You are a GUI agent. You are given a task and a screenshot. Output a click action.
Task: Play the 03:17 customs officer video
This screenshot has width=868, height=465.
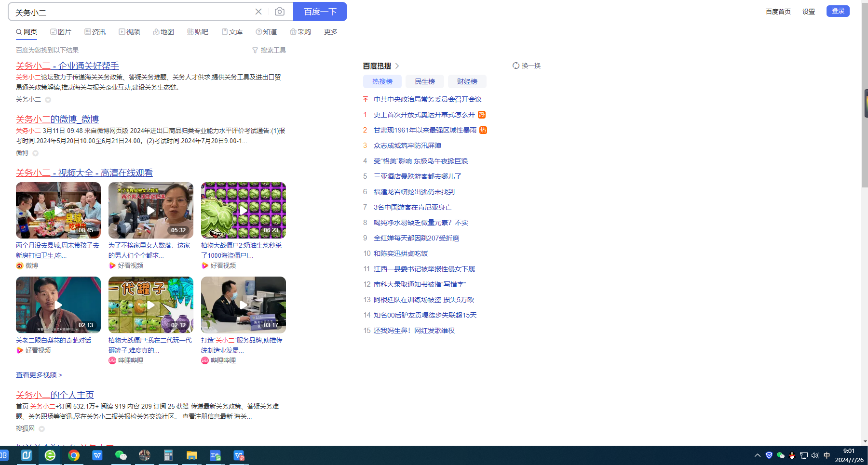coord(244,305)
